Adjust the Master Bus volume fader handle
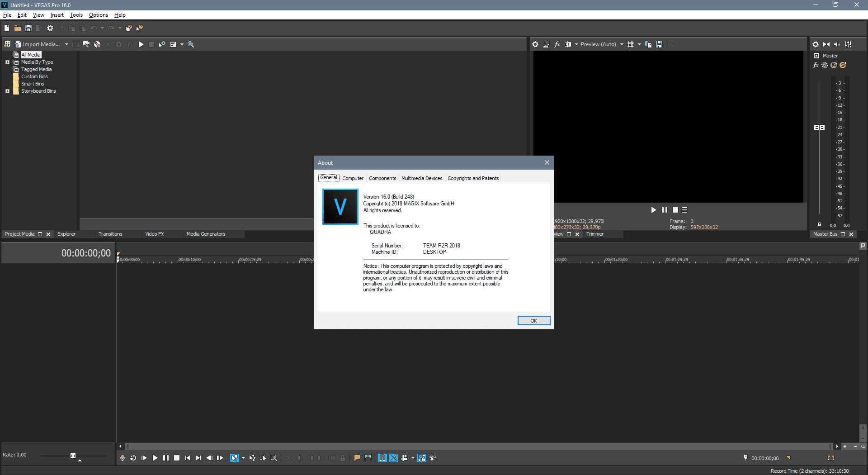Screen dimensions: 868x475 (819, 128)
